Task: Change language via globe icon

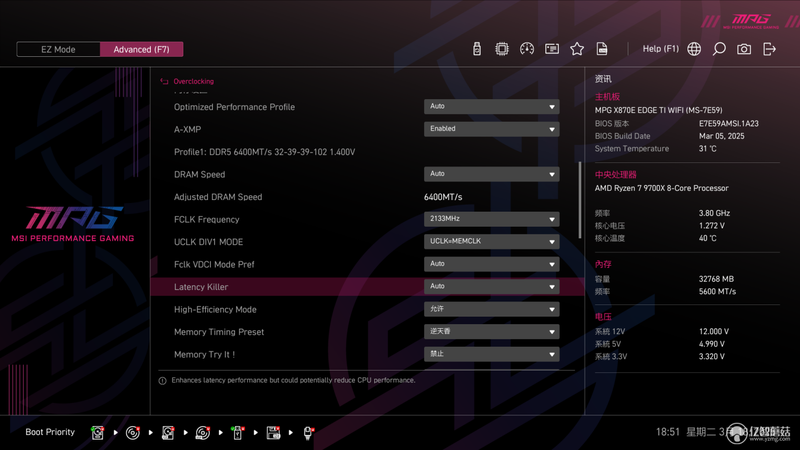Action: [x=694, y=49]
